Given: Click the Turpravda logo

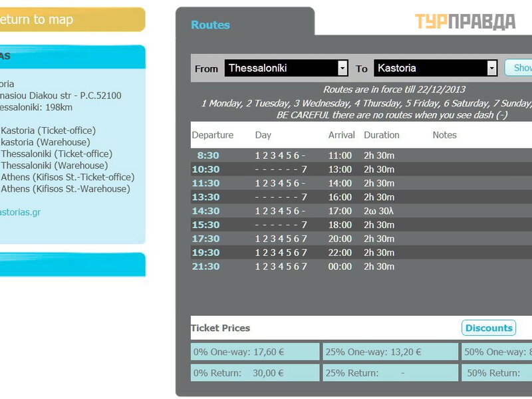Looking at the screenshot, I should click(465, 21).
